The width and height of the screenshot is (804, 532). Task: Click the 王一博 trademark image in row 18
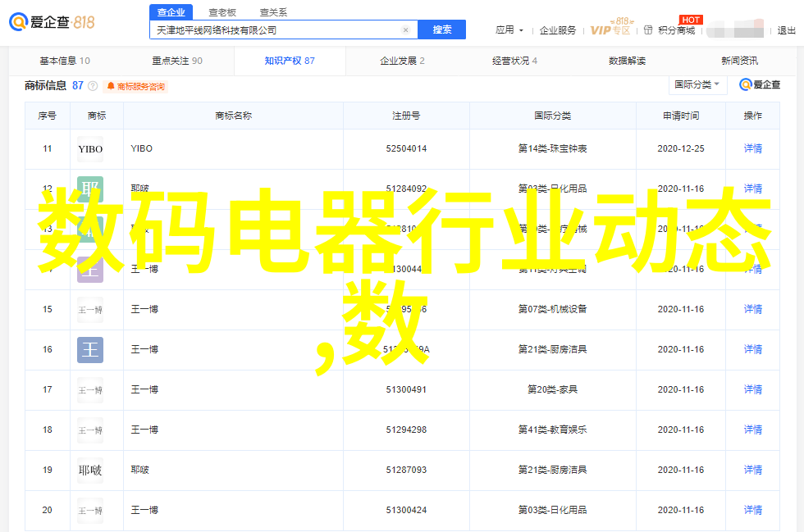(90, 430)
